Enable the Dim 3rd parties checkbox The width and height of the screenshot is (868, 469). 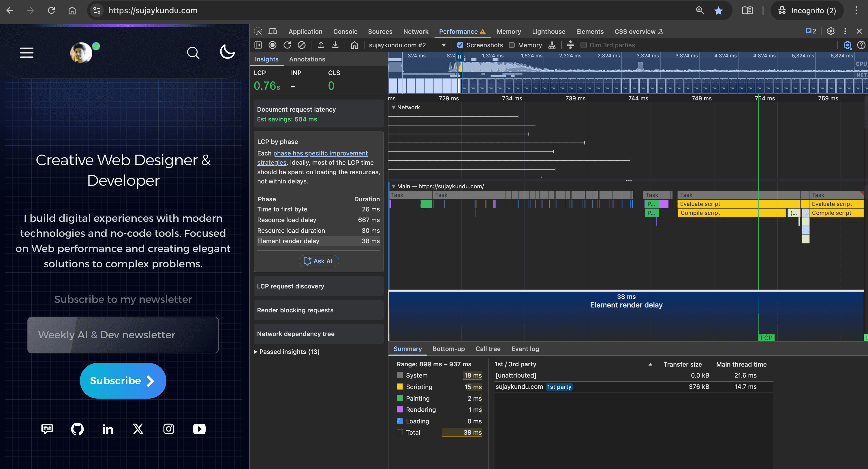[x=584, y=45]
